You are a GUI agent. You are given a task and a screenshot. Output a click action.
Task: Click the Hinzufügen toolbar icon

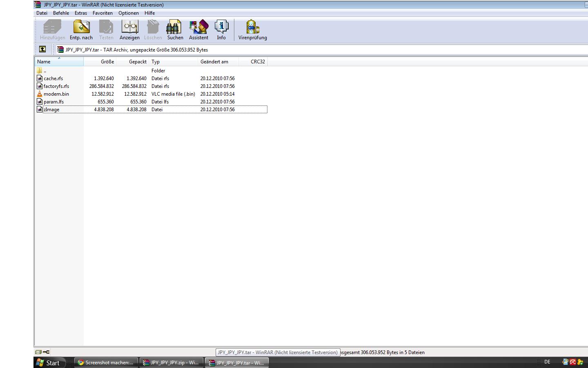coord(52,30)
